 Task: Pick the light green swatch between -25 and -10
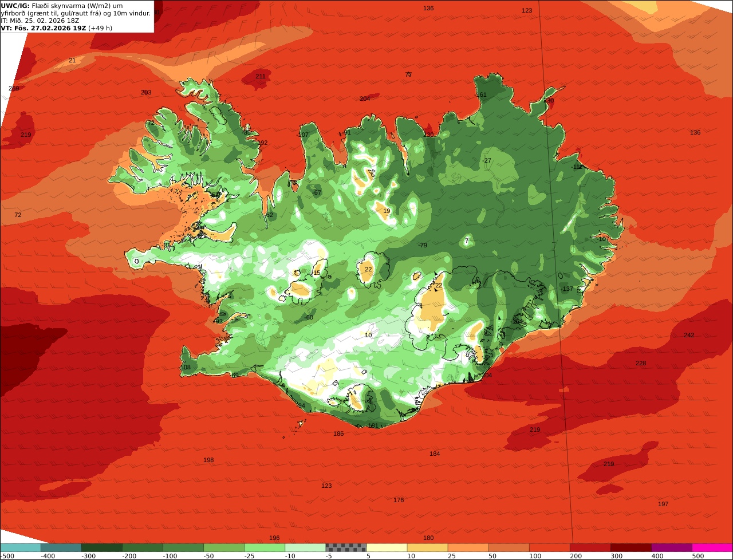(x=265, y=547)
